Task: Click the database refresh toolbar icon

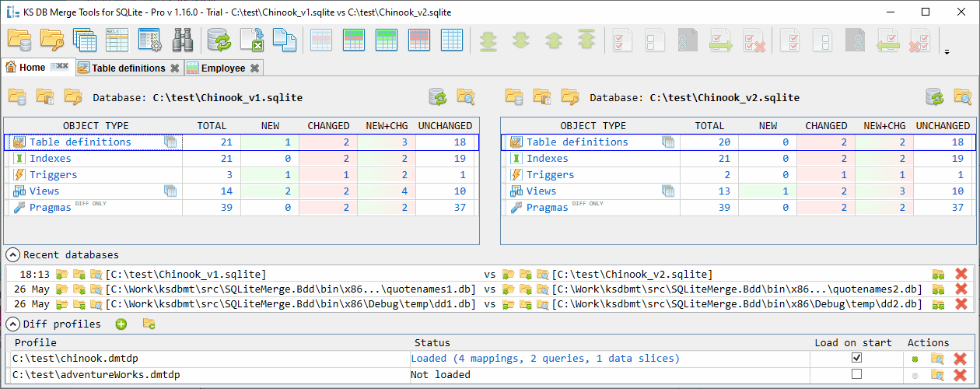Action: coord(220,40)
